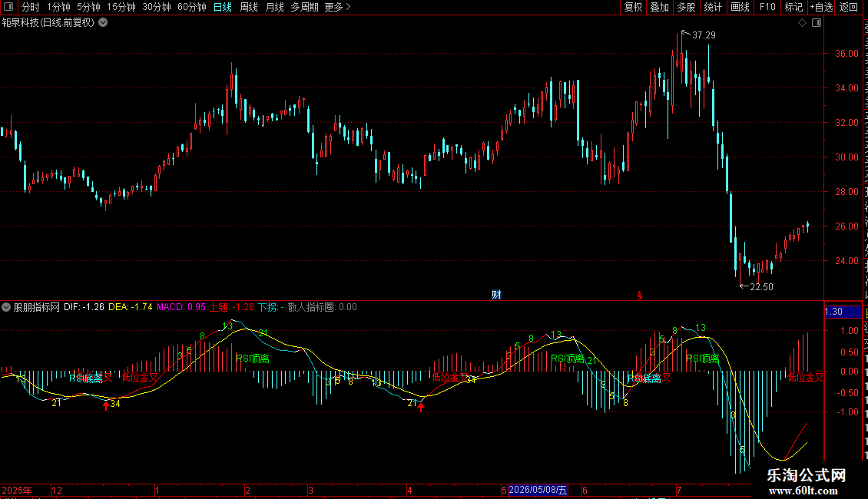868x499 pixels.
Task: Toggle the right side panel icon
Action: pyautogui.click(x=817, y=23)
